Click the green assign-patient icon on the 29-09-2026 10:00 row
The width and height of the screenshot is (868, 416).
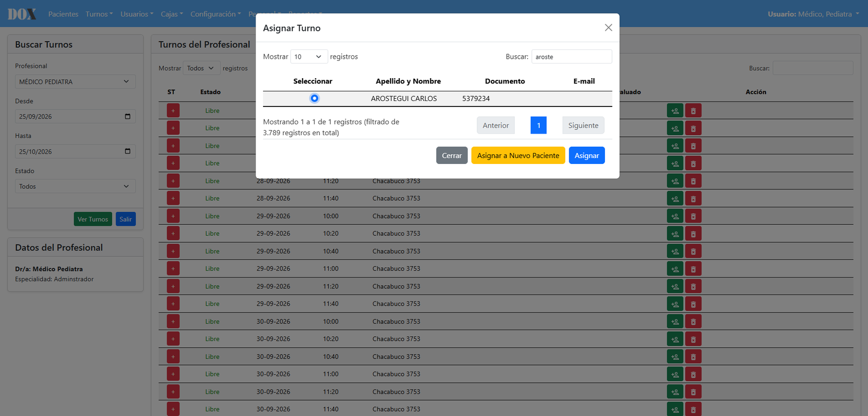(x=675, y=216)
